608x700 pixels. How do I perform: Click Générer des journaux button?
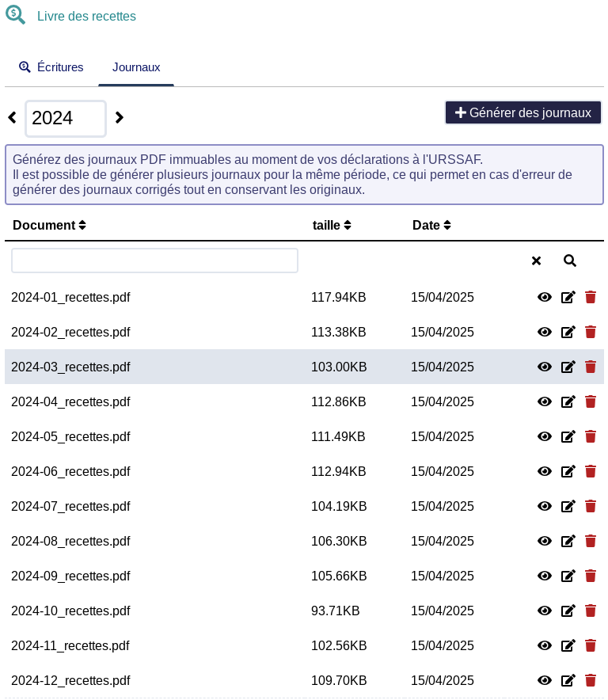click(x=523, y=112)
